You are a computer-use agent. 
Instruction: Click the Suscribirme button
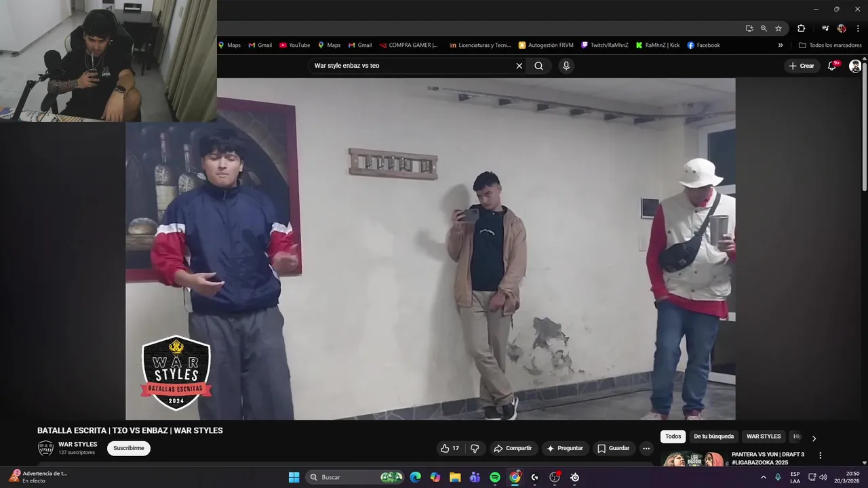tap(129, 448)
